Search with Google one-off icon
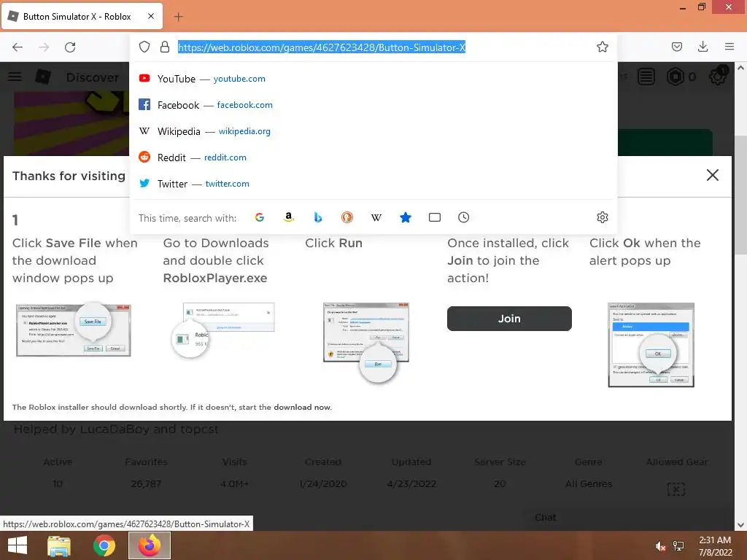 point(260,217)
